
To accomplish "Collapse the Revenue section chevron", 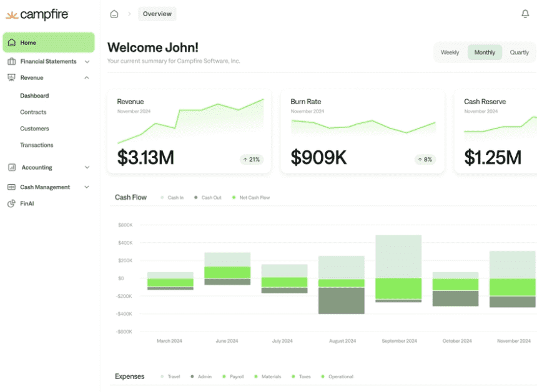I will click(87, 77).
